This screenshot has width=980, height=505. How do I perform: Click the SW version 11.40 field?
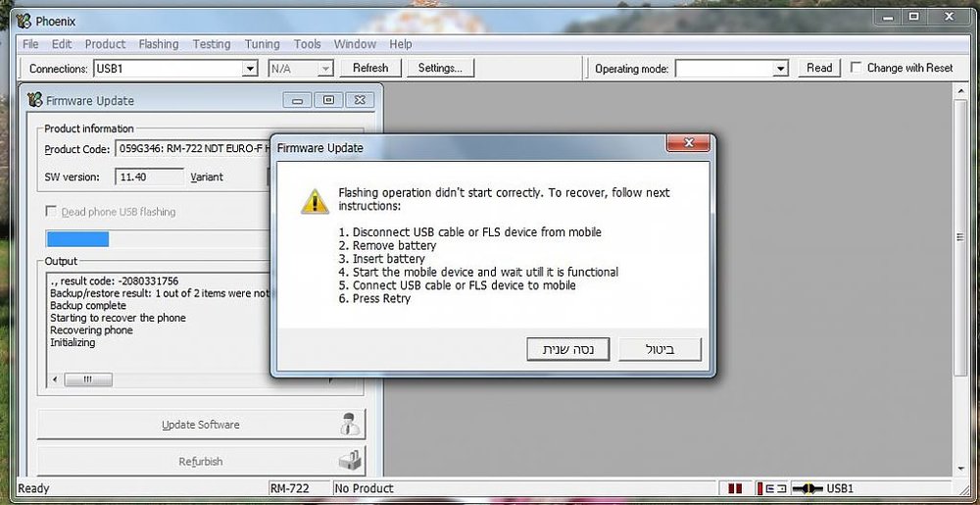[149, 177]
